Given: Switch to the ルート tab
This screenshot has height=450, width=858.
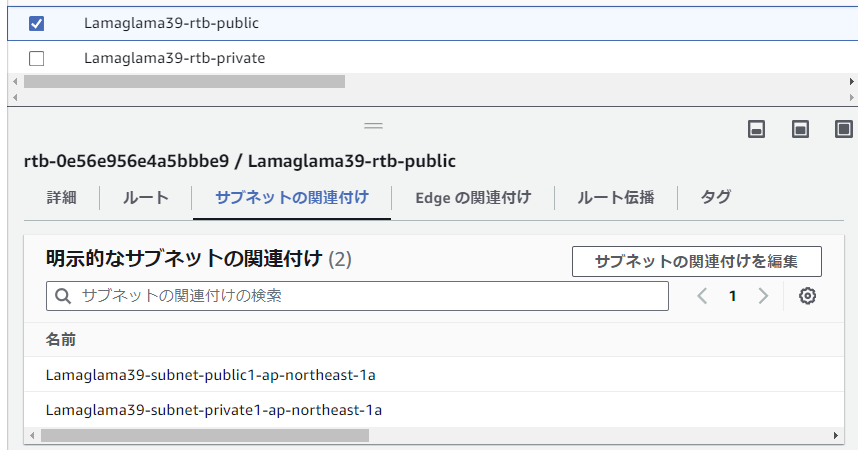Looking at the screenshot, I should tap(146, 198).
